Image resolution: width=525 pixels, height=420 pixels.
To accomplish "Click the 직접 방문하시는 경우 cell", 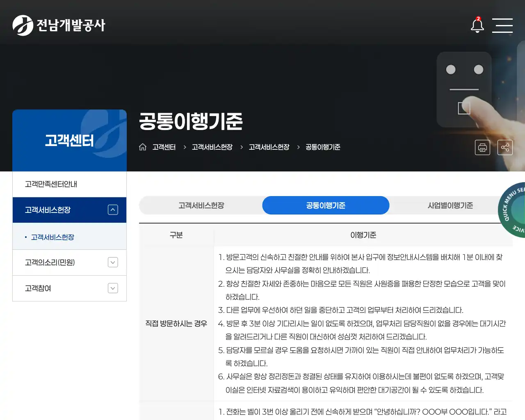I will [x=176, y=324].
